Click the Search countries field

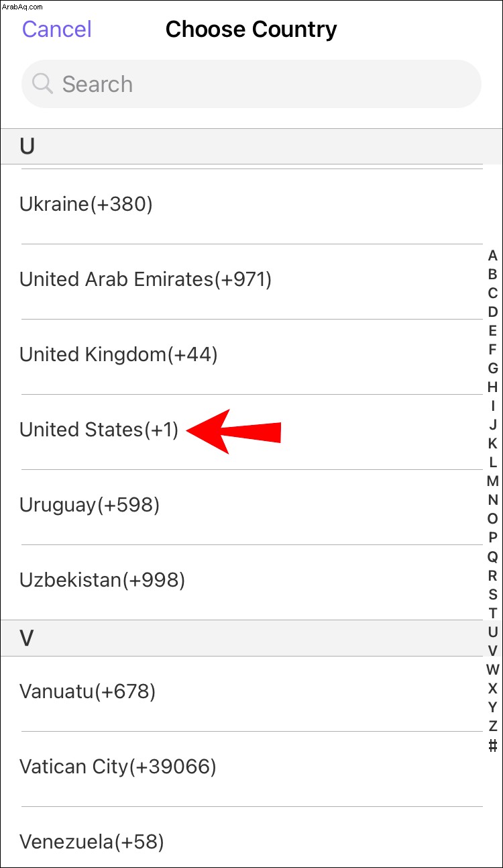point(251,84)
